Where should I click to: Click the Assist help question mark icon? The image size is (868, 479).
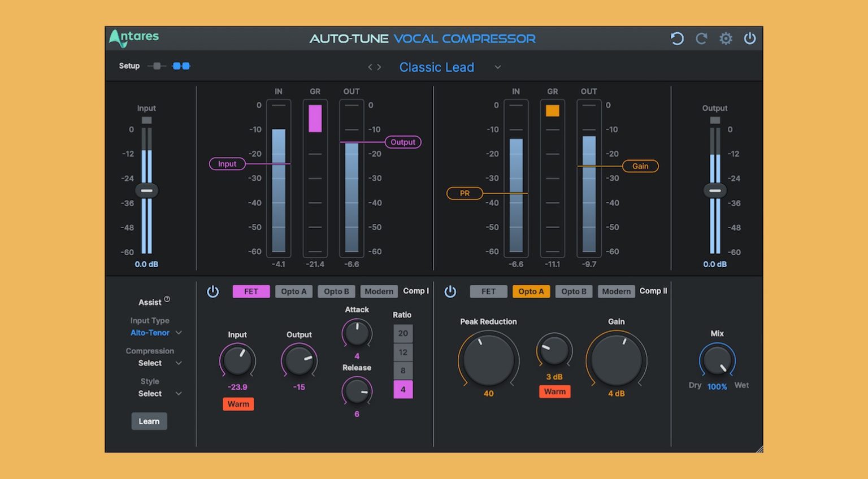point(166,298)
